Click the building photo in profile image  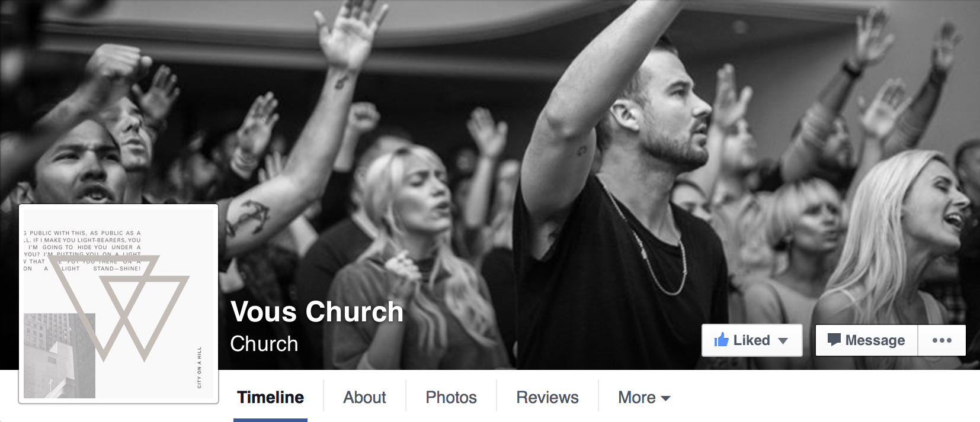[x=59, y=355]
